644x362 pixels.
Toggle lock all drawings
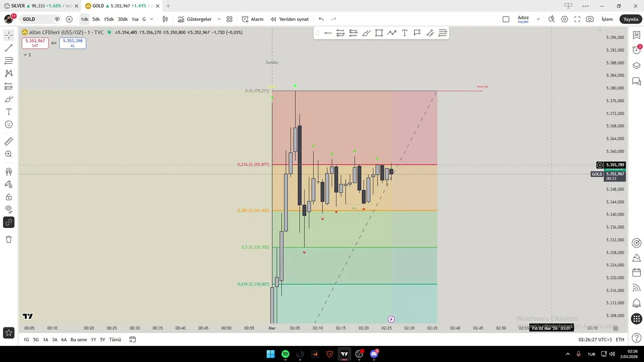(x=9, y=197)
